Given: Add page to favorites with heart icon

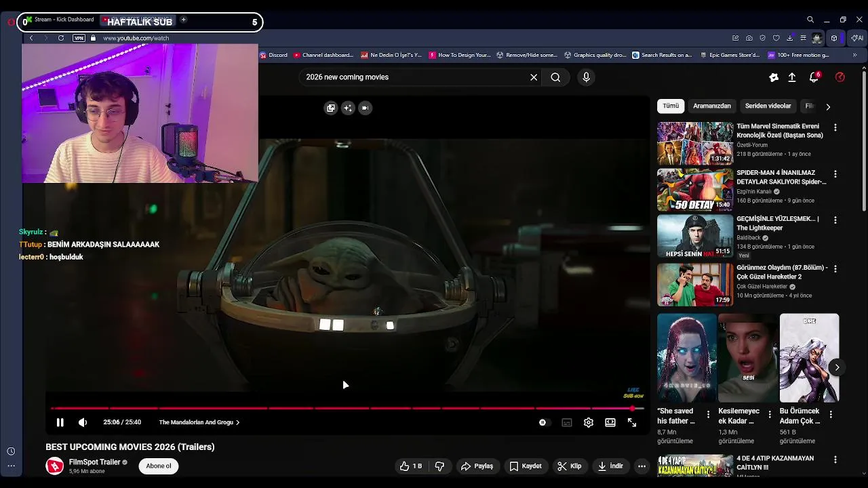Looking at the screenshot, I should pyautogui.click(x=776, y=38).
